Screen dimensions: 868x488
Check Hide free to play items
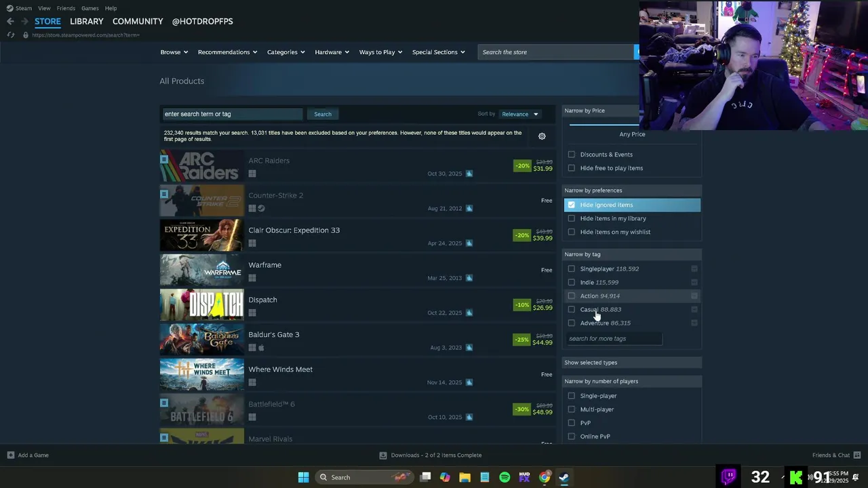click(571, 168)
